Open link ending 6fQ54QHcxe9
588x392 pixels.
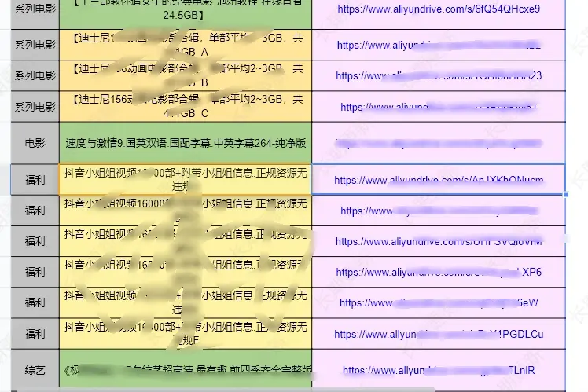[x=439, y=9]
